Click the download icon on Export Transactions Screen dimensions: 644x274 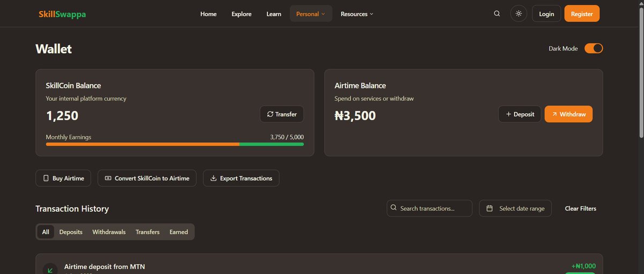pos(213,178)
